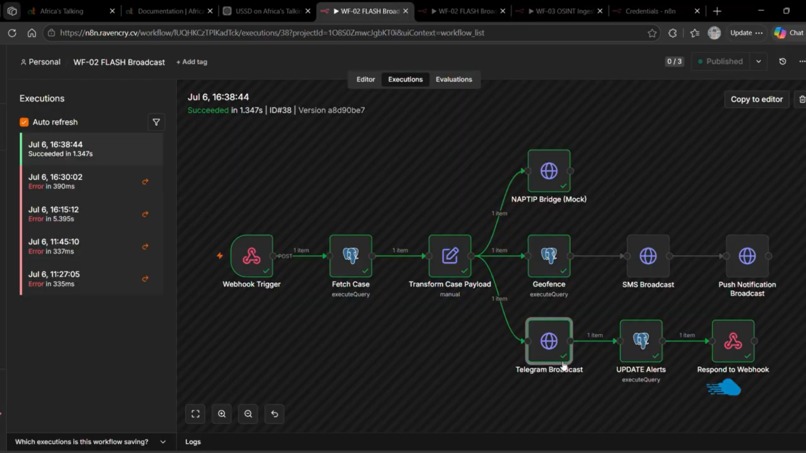Open workflow history icon
Screen dimensions: 806x453
[782, 61]
